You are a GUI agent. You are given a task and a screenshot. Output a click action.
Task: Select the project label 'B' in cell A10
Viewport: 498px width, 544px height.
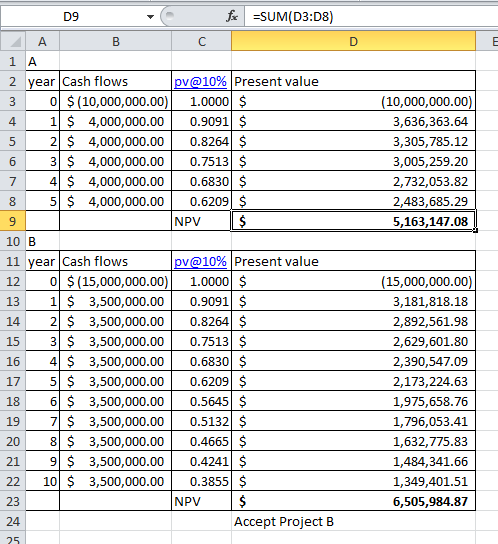(x=42, y=241)
